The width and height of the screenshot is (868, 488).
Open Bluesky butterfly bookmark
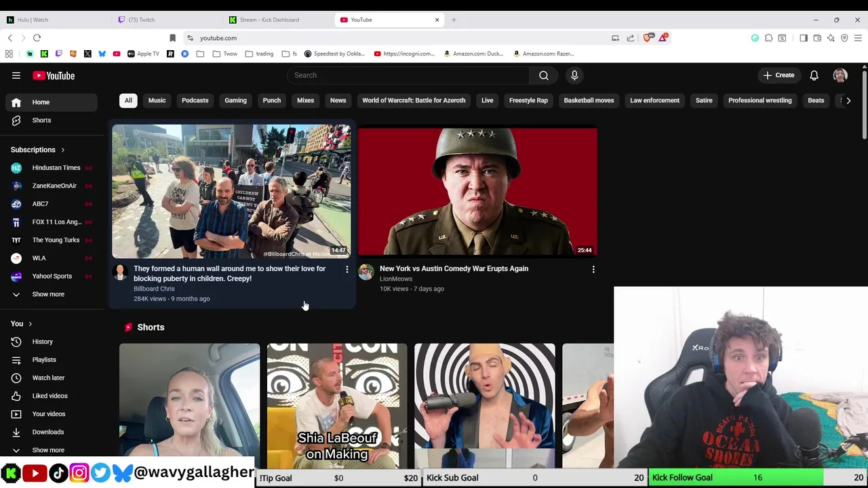coord(102,54)
